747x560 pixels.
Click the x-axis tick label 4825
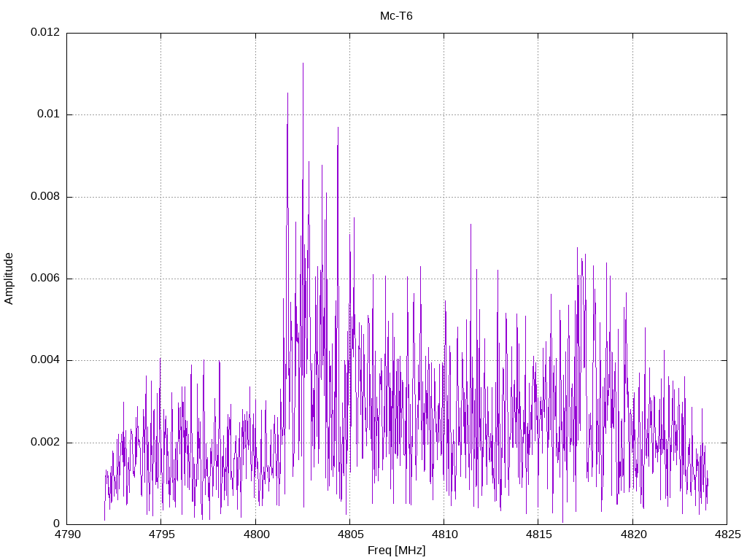727,534
